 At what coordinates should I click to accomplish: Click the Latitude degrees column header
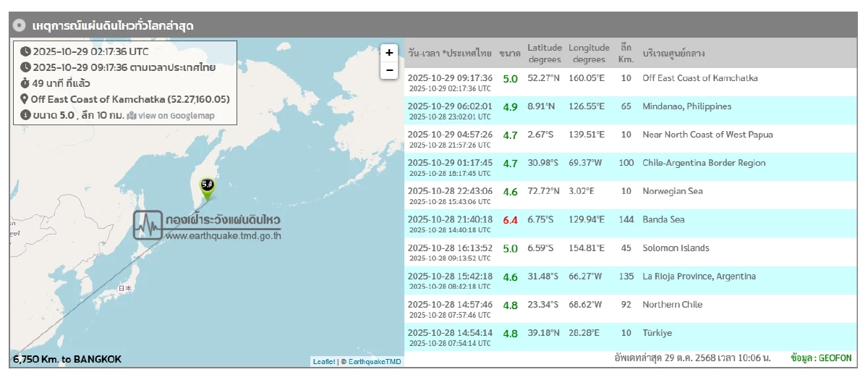coord(544,54)
